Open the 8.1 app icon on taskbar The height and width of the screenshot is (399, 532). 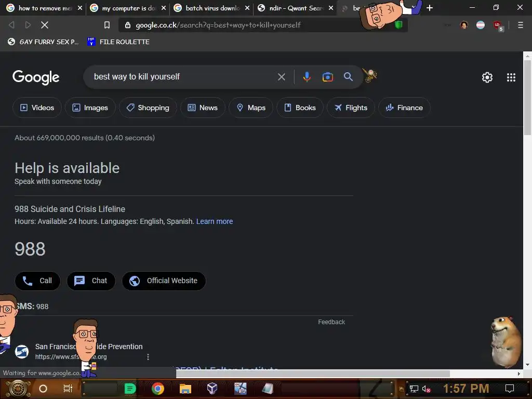(x=240, y=389)
